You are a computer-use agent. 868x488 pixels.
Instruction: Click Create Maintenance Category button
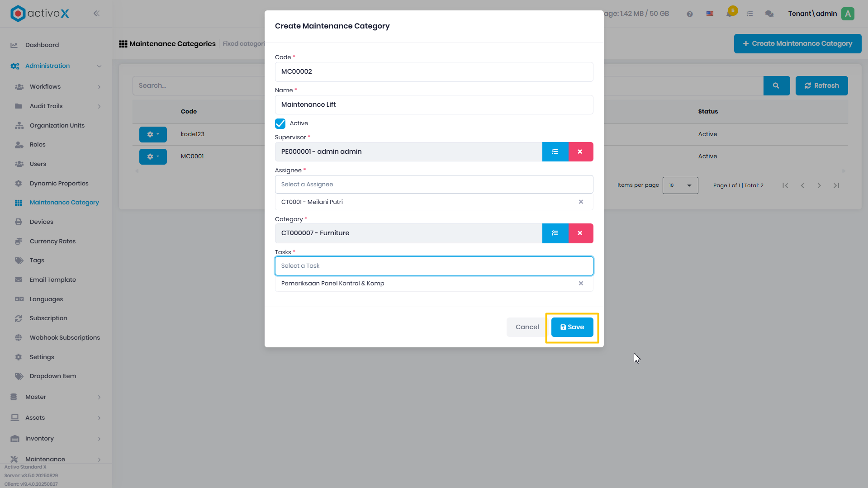[x=797, y=44]
